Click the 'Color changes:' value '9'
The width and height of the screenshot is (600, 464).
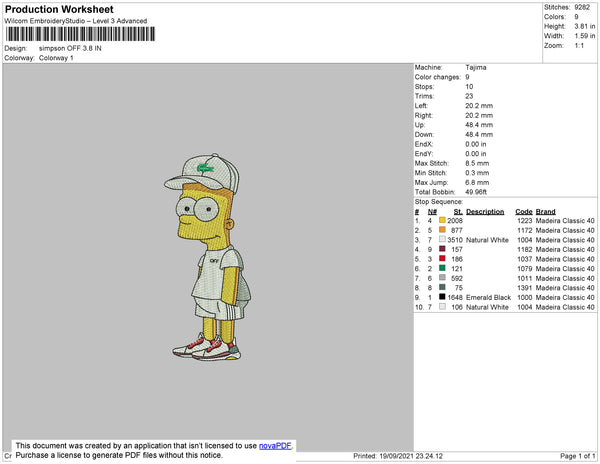pyautogui.click(x=467, y=77)
